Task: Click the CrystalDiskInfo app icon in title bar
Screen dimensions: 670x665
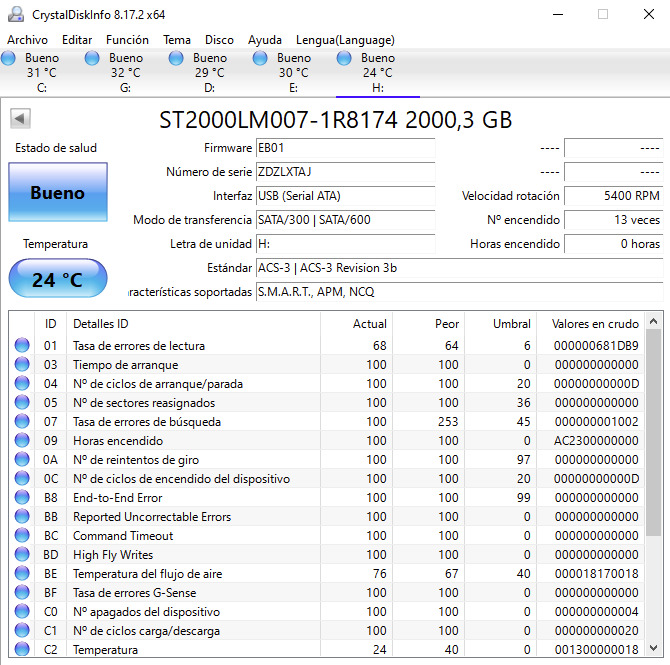Action: (x=16, y=14)
